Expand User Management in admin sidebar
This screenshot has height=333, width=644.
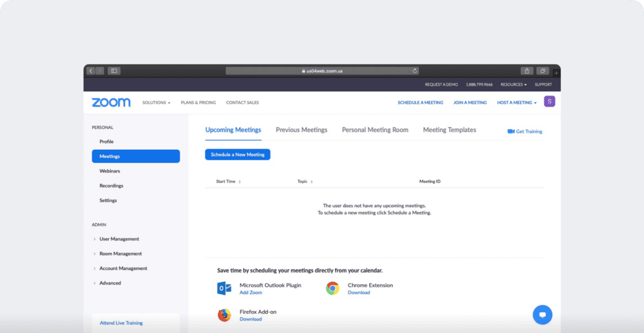pos(119,239)
